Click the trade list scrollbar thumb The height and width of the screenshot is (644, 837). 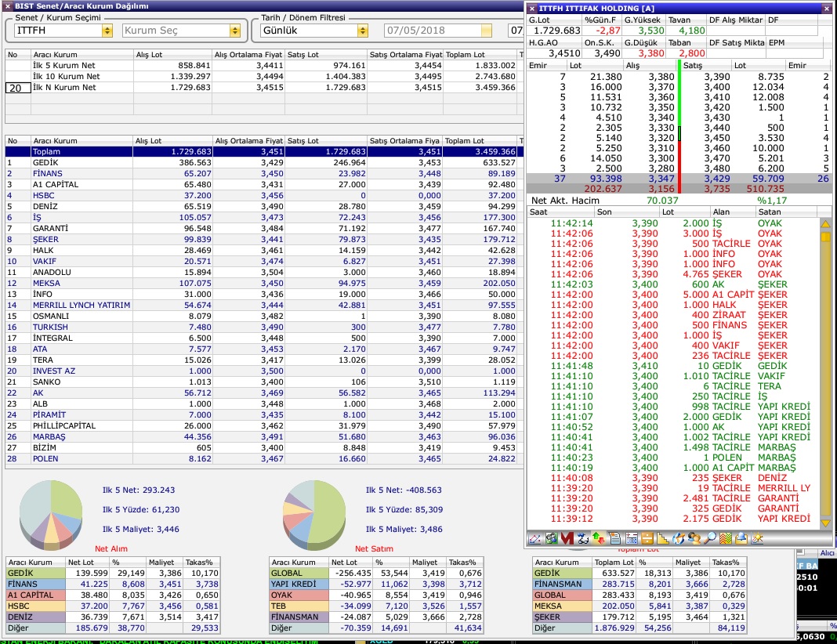pos(825,237)
